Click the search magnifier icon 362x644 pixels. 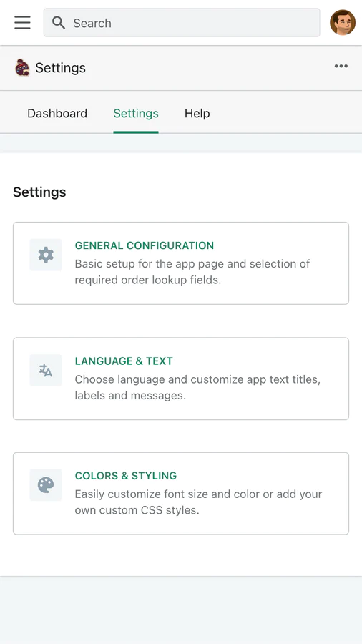click(59, 23)
